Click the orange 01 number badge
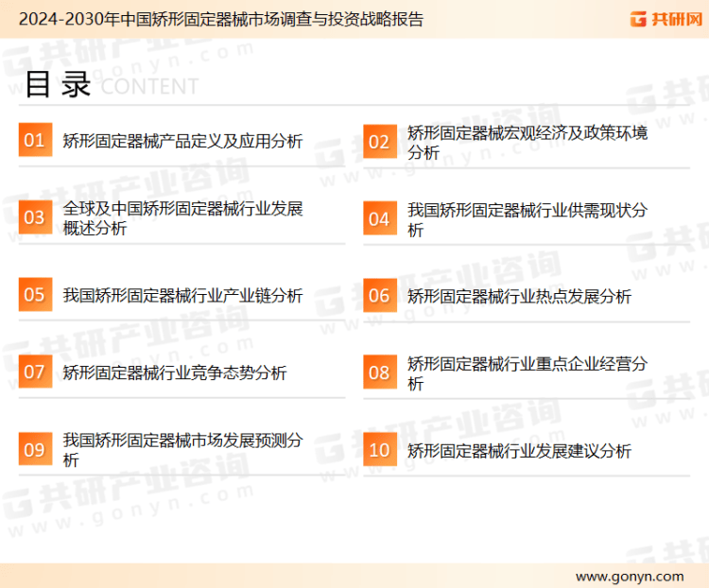The image size is (709, 588). click(x=35, y=141)
